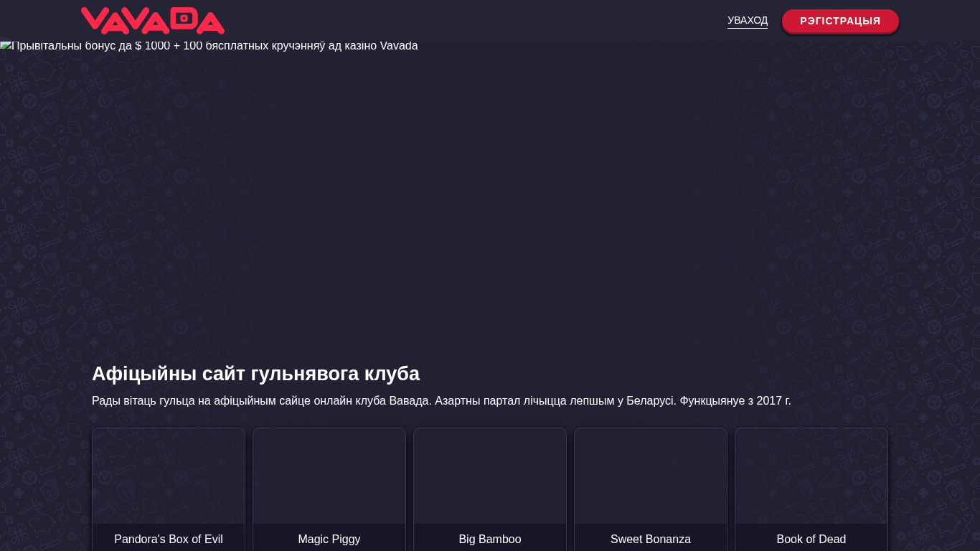Open the Magic Piggy game card
The image size is (980, 551).
tap(329, 490)
